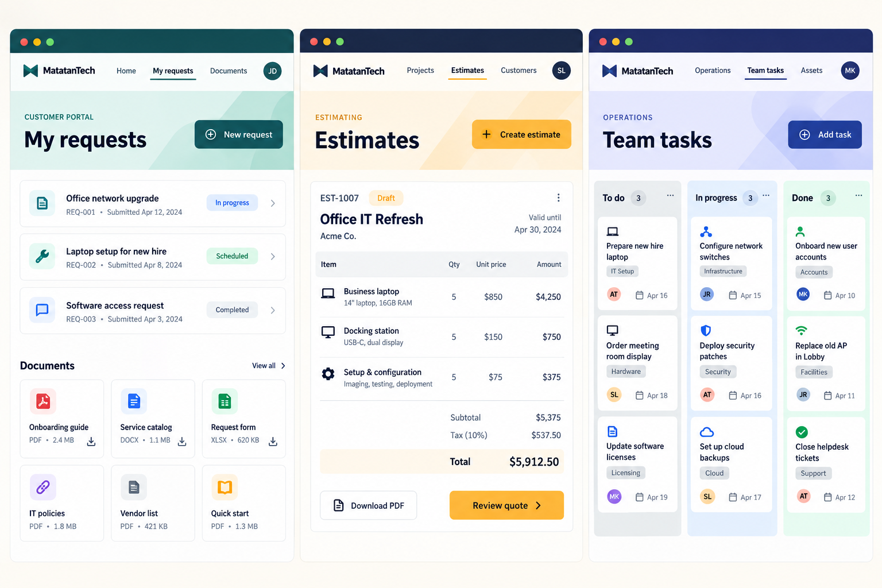882x588 pixels.
Task: Open the SL avatar in Estimates window
Action: pos(562,71)
